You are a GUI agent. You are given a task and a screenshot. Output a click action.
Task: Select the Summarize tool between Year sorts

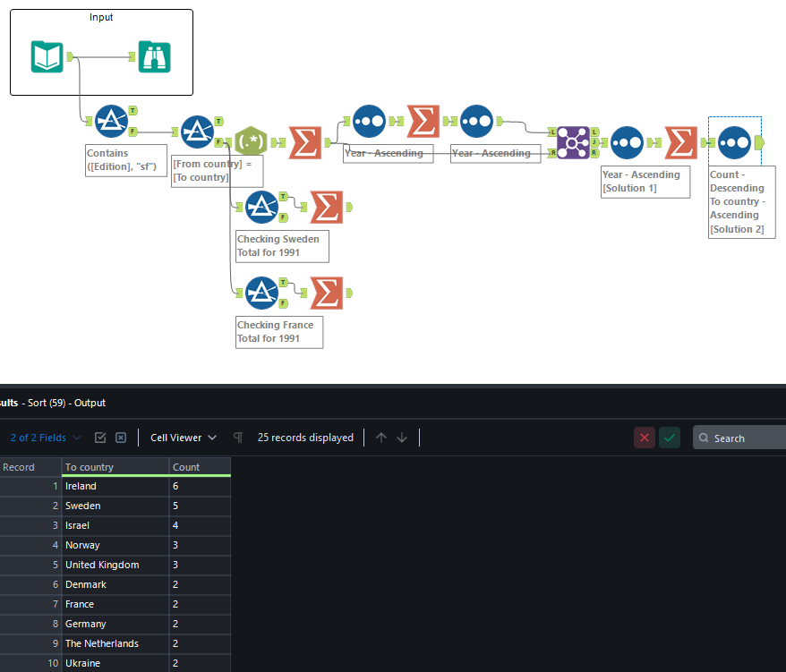(423, 121)
